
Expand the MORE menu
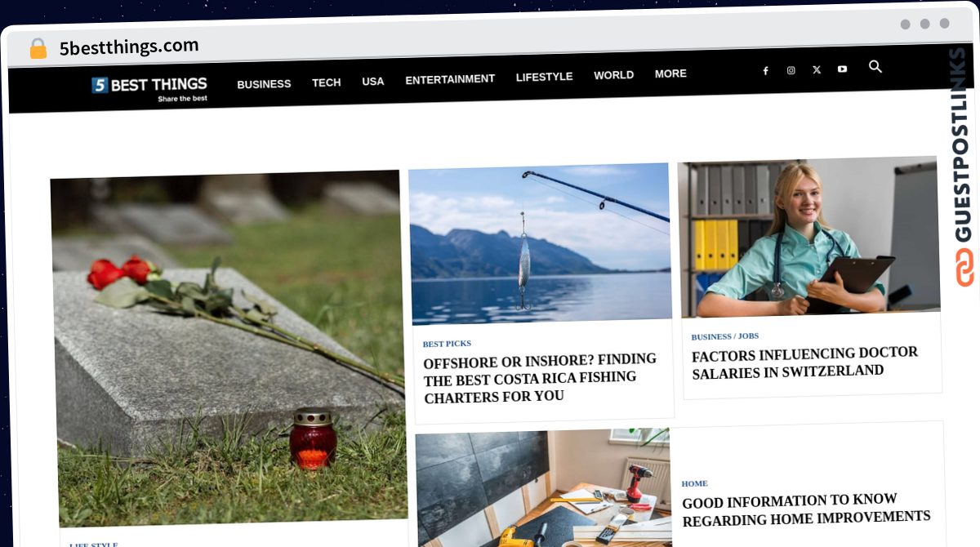tap(670, 73)
